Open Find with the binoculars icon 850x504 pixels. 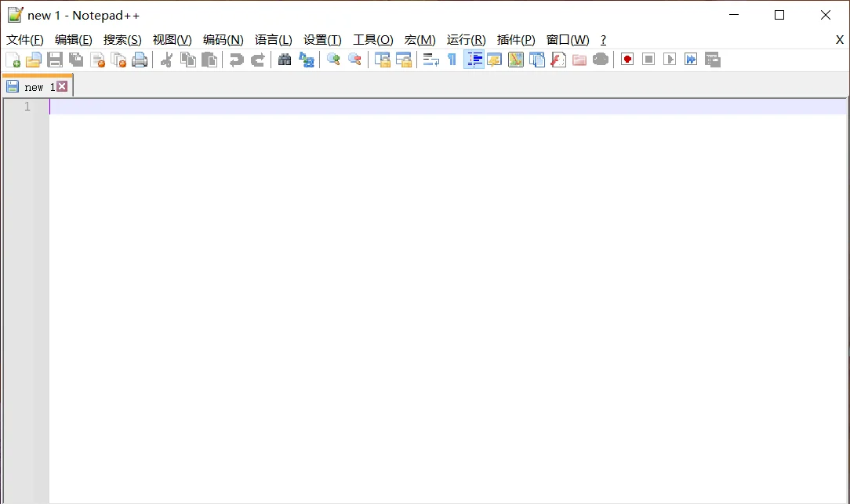(285, 60)
